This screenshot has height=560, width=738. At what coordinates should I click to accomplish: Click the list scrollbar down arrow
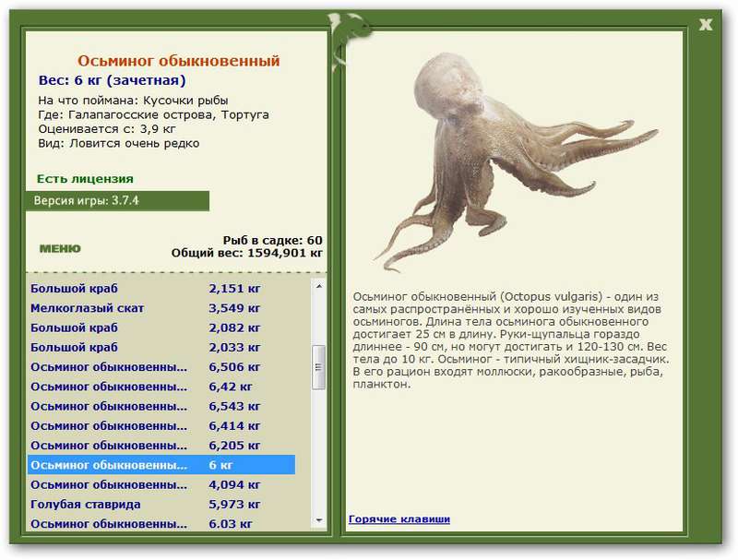[319, 520]
